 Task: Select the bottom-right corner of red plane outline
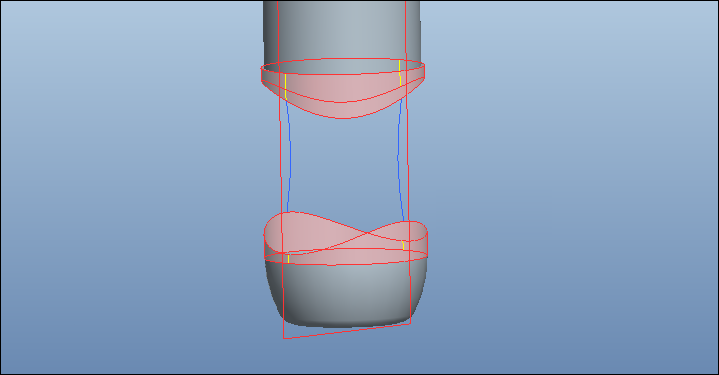tap(410, 324)
